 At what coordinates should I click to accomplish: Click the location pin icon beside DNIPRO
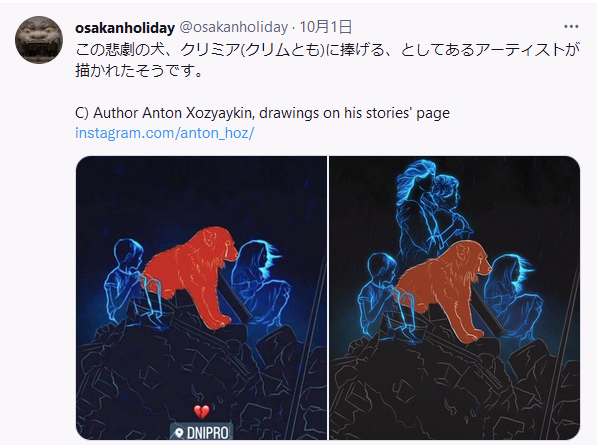[178, 433]
